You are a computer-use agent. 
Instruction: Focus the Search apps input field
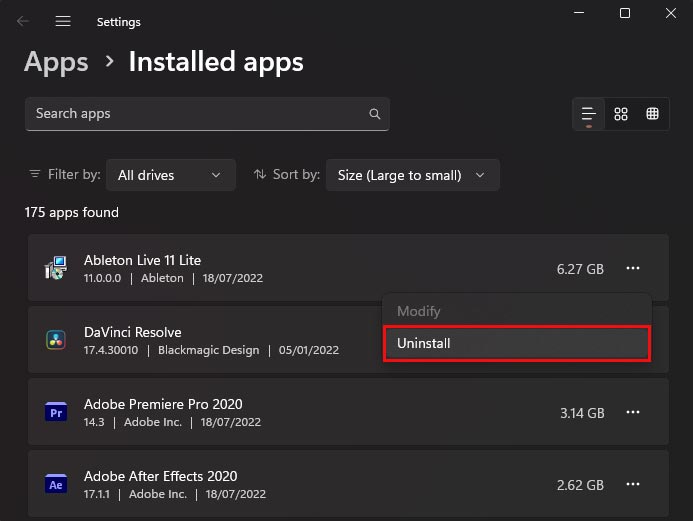207,114
